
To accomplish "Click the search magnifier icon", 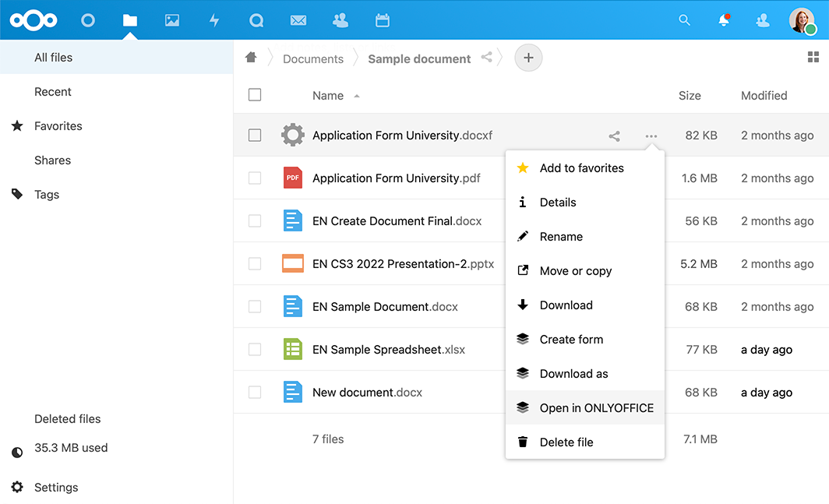I will pos(684,20).
